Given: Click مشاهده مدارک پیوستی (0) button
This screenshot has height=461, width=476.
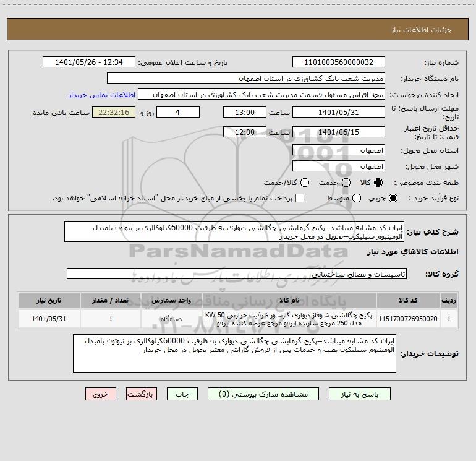Looking at the screenshot, I should tap(263, 394).
